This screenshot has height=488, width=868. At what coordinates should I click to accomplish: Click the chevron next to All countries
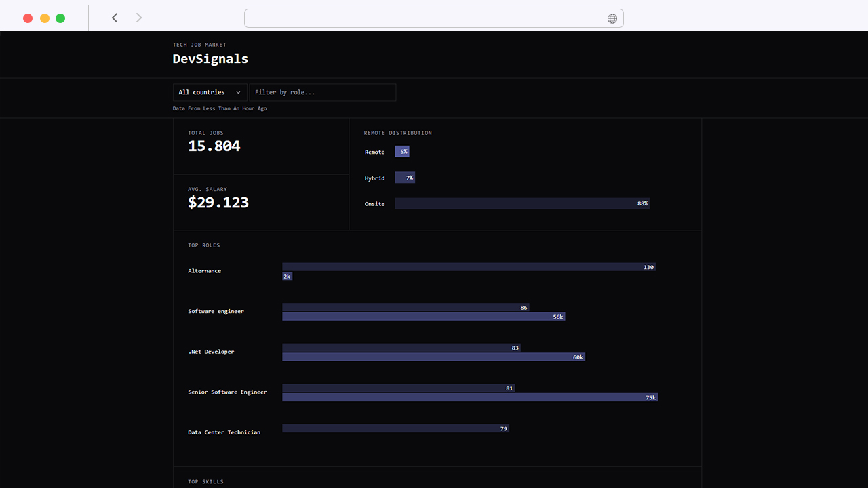click(237, 92)
